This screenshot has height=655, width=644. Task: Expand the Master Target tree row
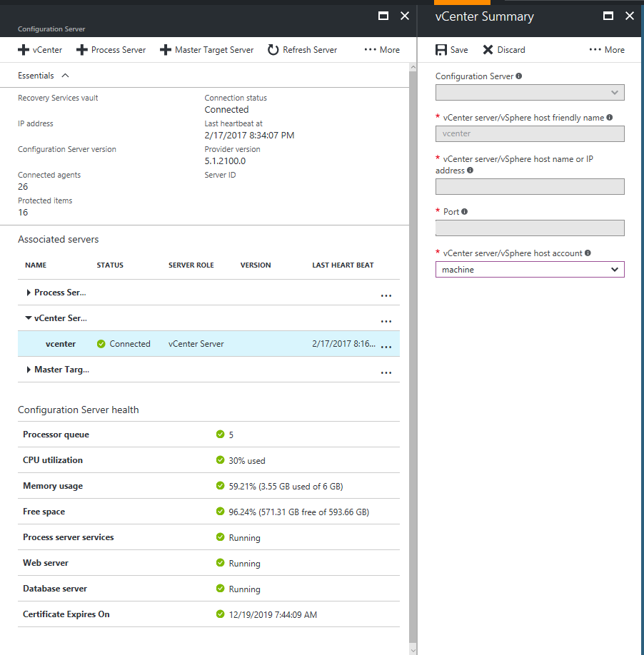pyautogui.click(x=29, y=370)
